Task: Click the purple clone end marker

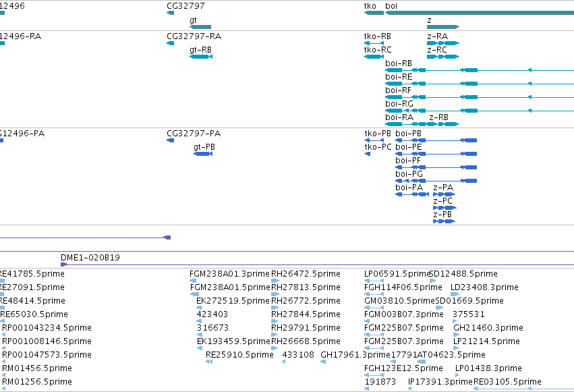Action: tap(167, 237)
